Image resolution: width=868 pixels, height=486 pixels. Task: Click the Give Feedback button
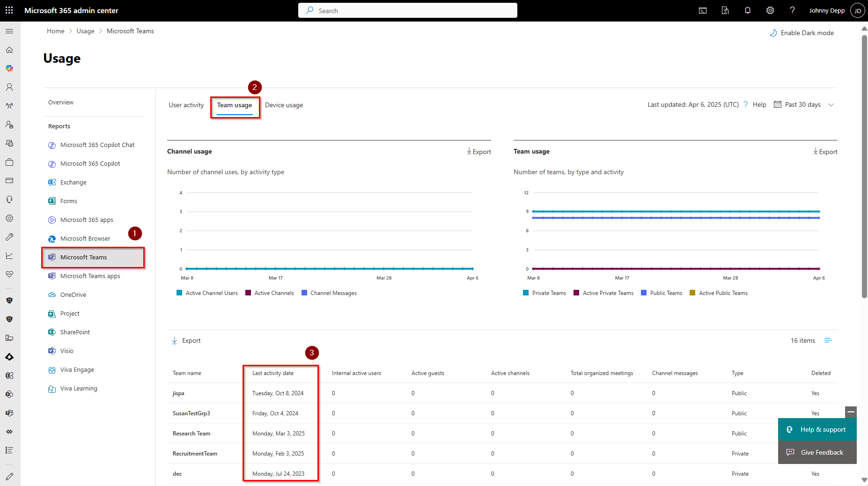pyautogui.click(x=817, y=452)
